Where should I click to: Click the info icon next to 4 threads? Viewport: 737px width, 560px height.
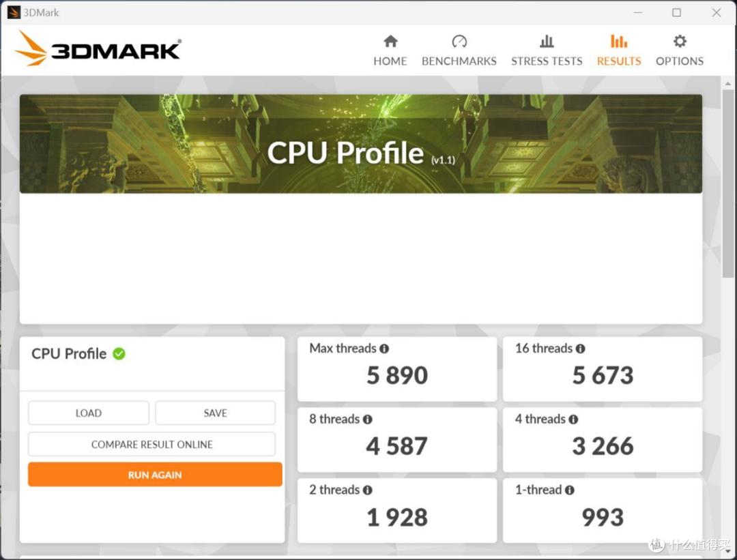(573, 419)
